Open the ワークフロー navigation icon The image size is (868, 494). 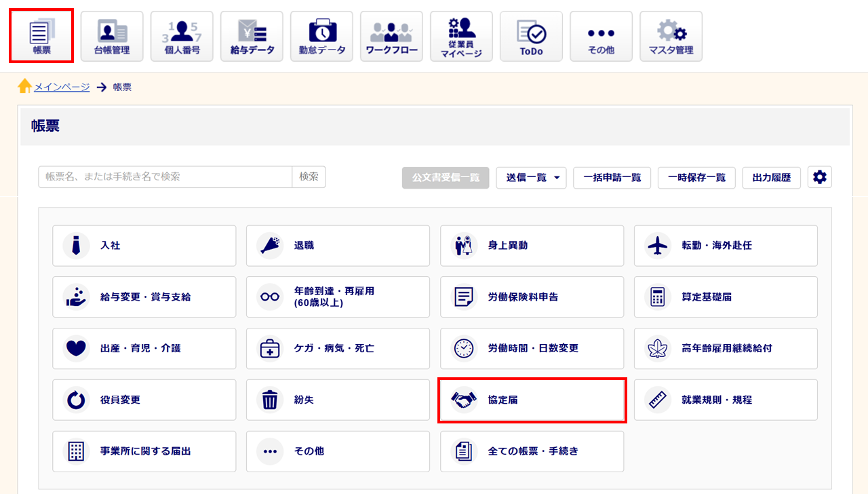point(391,37)
